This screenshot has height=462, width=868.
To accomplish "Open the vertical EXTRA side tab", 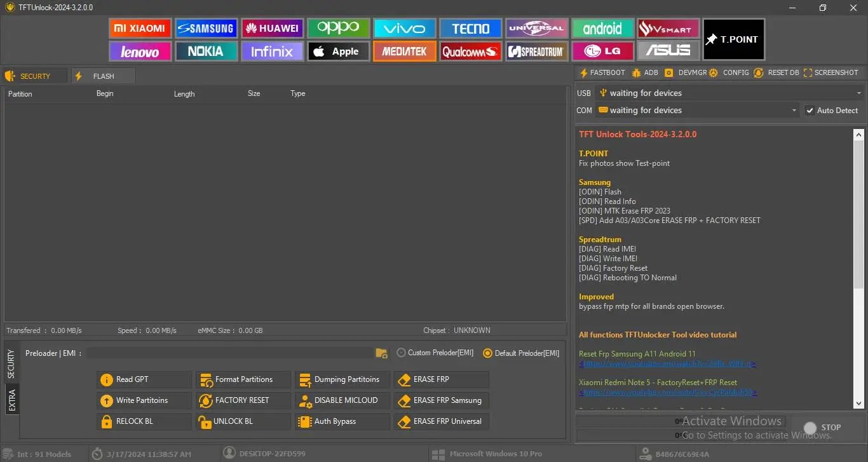I will pyautogui.click(x=12, y=400).
